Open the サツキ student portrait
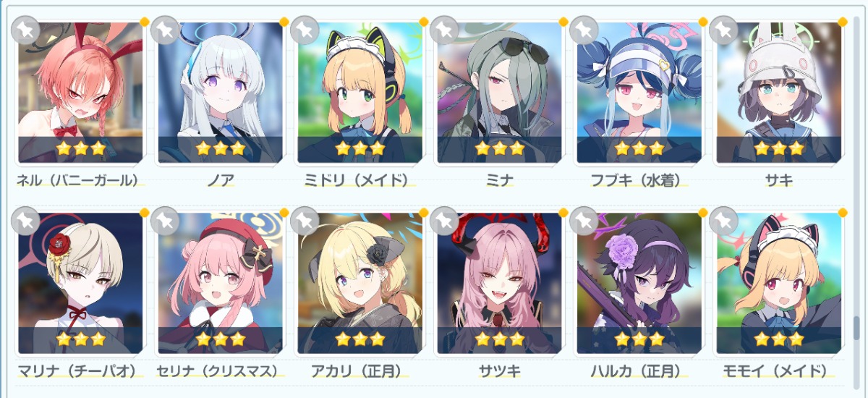This screenshot has height=398, width=868. [x=500, y=283]
